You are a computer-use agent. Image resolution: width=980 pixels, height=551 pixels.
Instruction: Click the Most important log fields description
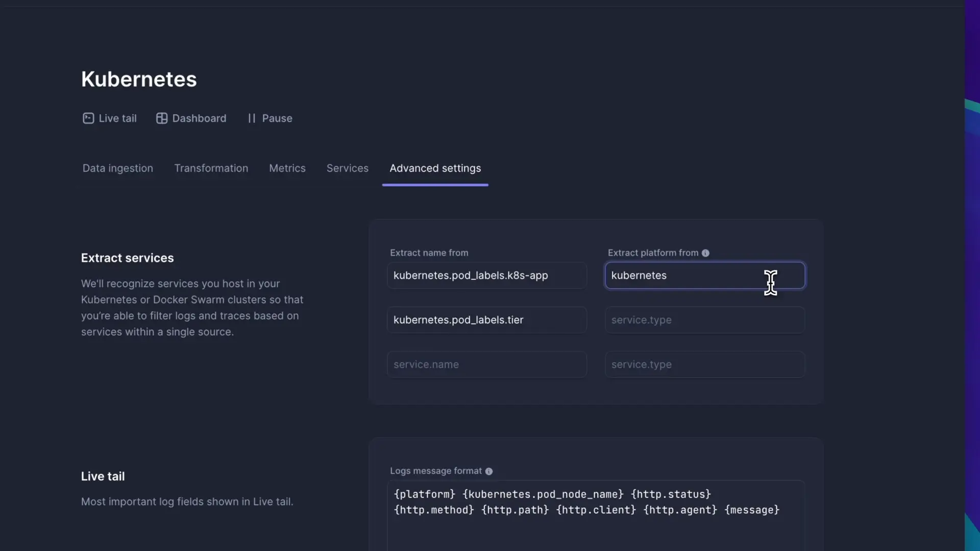[187, 502]
